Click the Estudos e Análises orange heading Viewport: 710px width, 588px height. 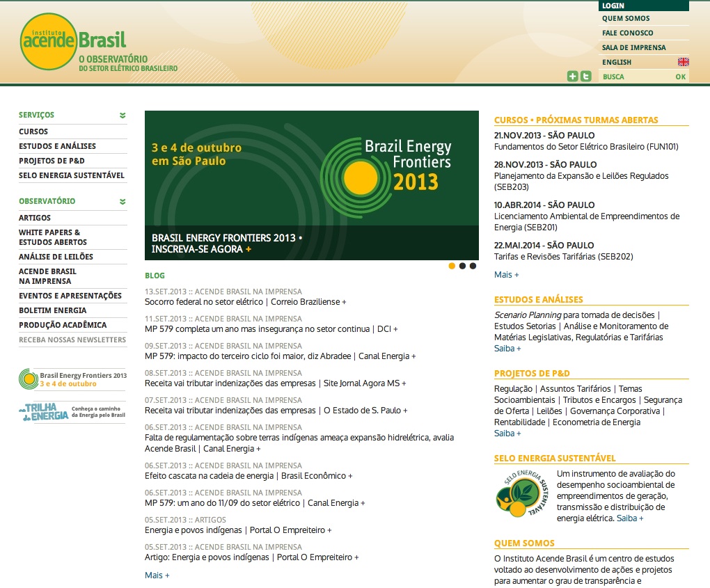(538, 300)
